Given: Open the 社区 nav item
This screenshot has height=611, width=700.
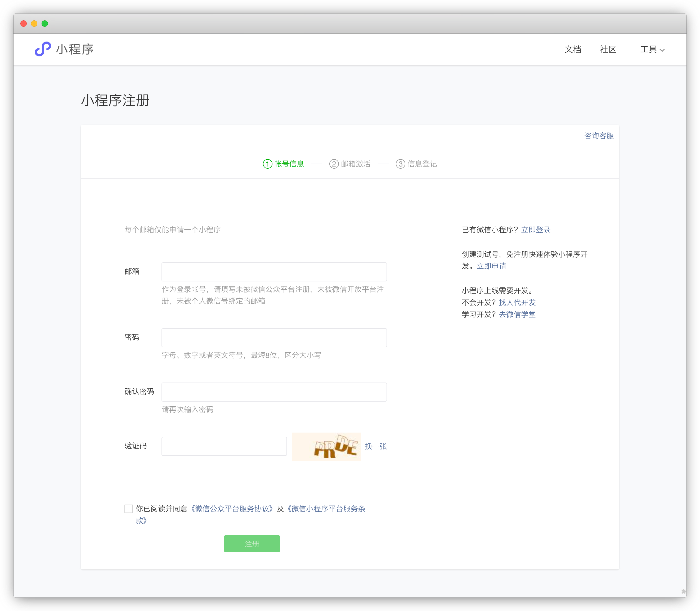Looking at the screenshot, I should [x=608, y=50].
